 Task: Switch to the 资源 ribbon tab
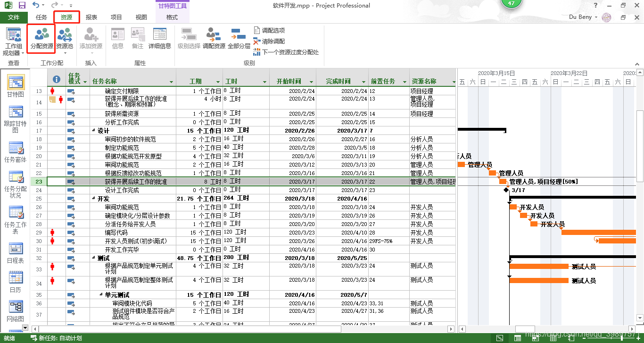(x=66, y=17)
